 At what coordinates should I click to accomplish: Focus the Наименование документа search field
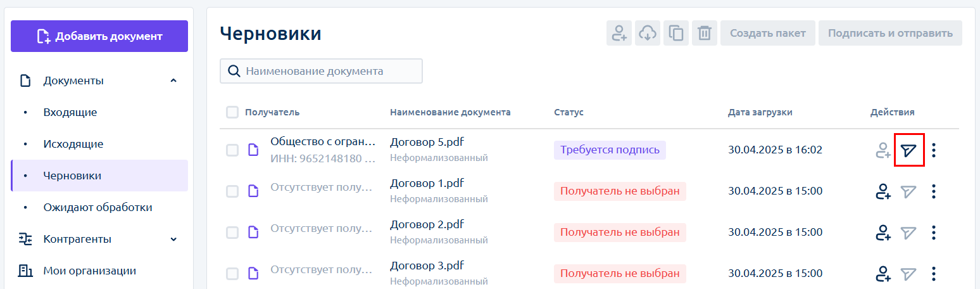pos(321,71)
